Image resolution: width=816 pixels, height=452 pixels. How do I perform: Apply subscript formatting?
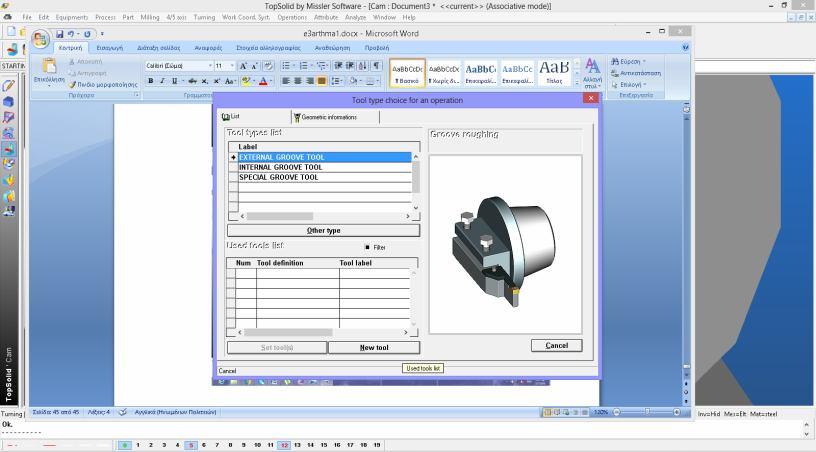coord(205,81)
